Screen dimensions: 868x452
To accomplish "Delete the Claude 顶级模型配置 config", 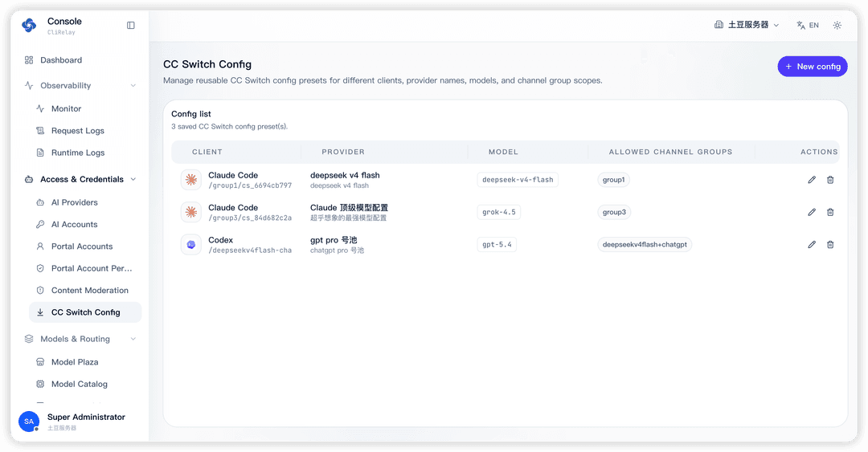I will [x=830, y=212].
